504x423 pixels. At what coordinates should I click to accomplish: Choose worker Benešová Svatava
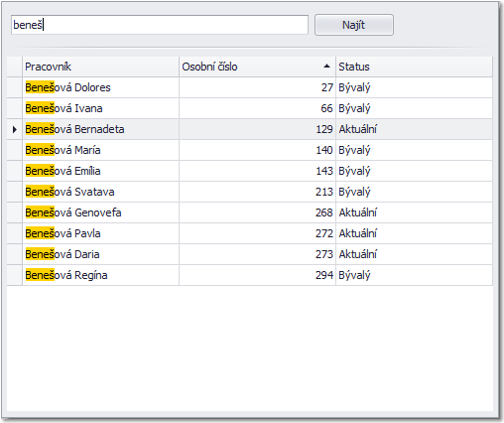(69, 192)
